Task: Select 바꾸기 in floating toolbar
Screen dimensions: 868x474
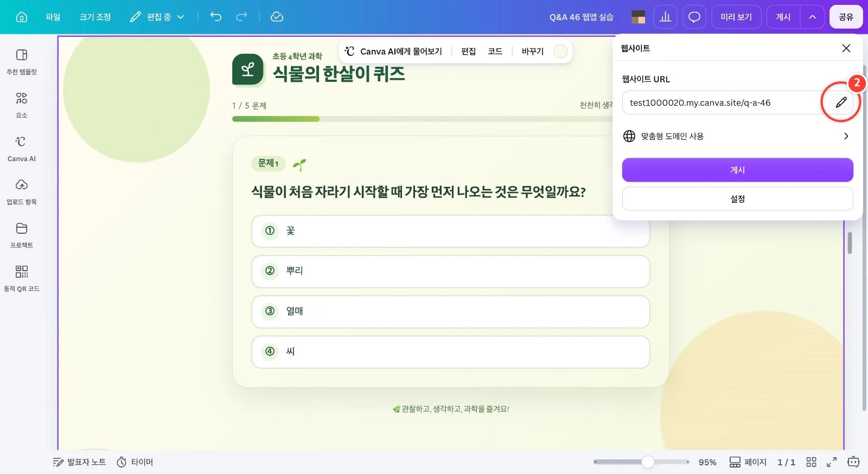Action: click(x=532, y=51)
